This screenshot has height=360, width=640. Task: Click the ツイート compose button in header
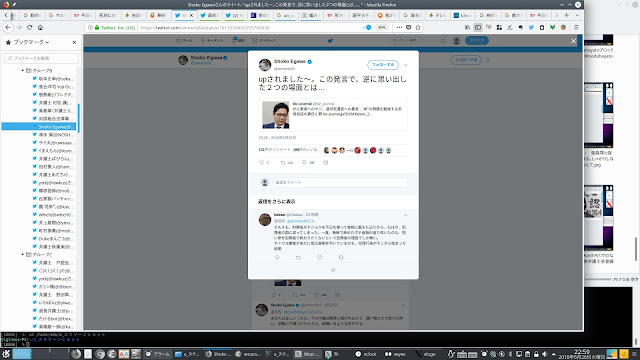tap(477, 40)
